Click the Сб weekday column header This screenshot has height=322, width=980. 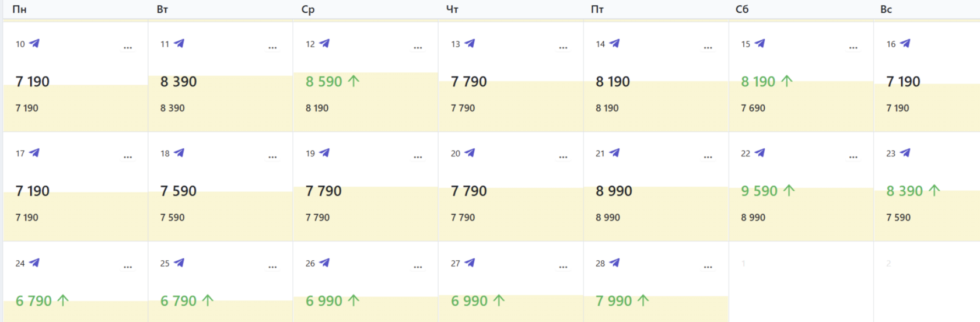pos(742,9)
